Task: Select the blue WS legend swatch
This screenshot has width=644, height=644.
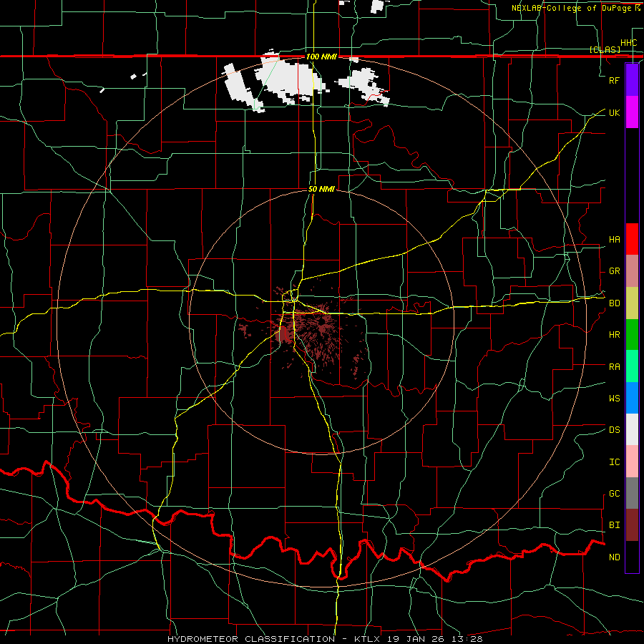Action: point(632,398)
